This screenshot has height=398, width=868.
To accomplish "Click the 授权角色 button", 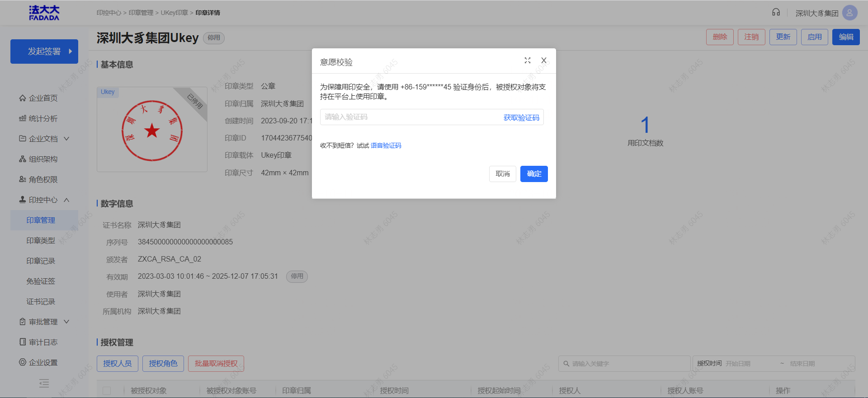I will point(163,364).
